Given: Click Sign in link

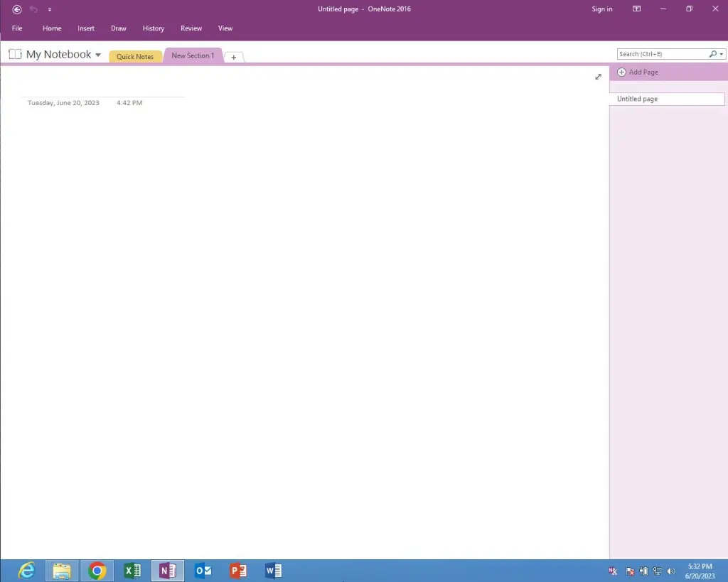Looking at the screenshot, I should (601, 9).
